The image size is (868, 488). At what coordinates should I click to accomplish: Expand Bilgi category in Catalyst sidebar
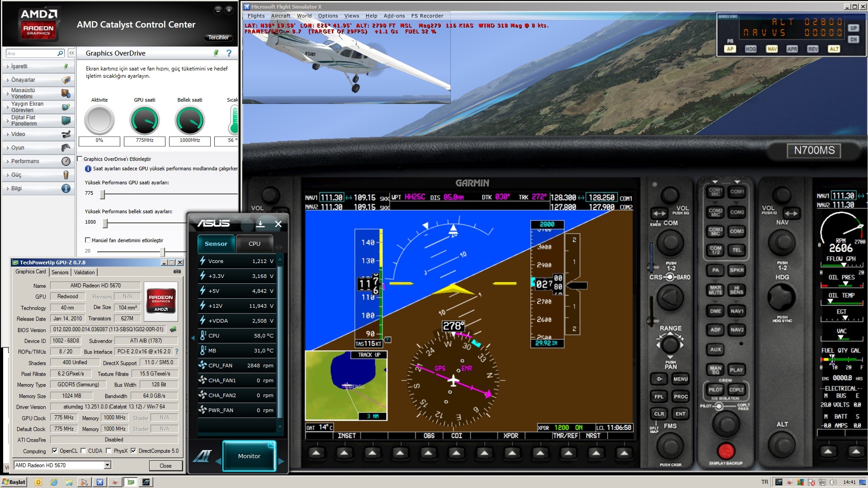coord(38,188)
